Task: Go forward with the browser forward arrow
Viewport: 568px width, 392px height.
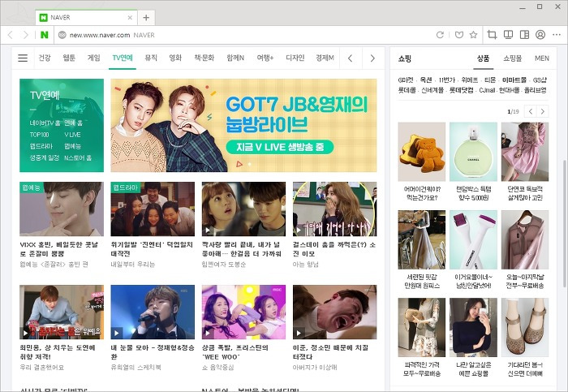Action: [x=25, y=35]
